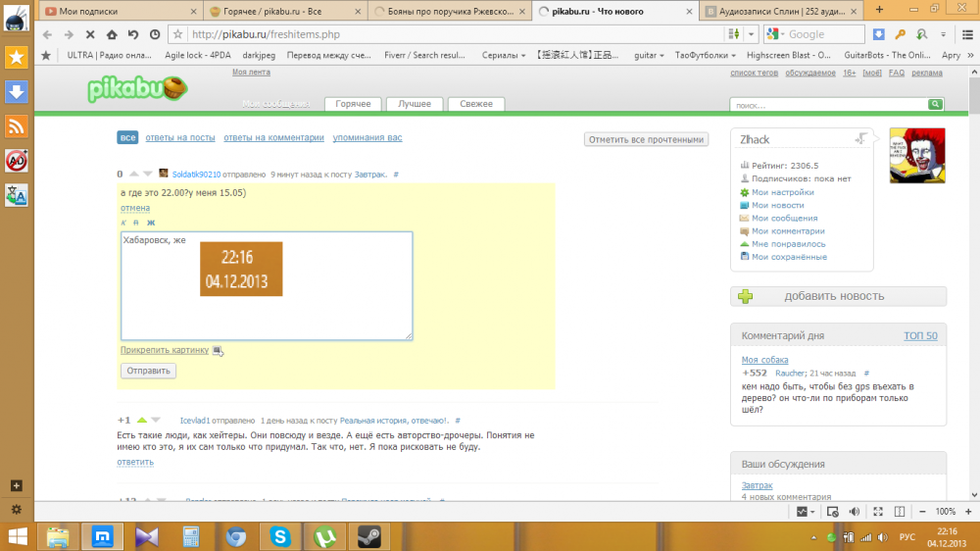Click the green search magnifier on Pikabu
980x551 pixels.
(x=935, y=104)
